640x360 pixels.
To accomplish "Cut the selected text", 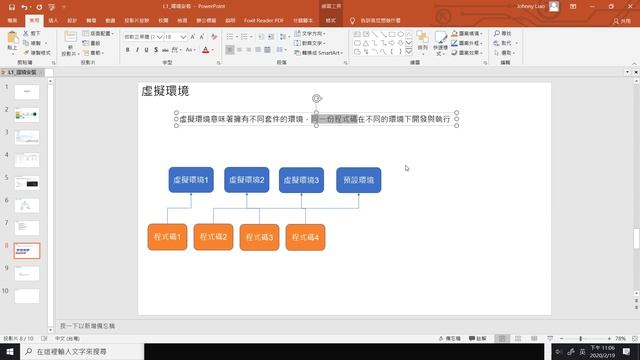I will 32,33.
